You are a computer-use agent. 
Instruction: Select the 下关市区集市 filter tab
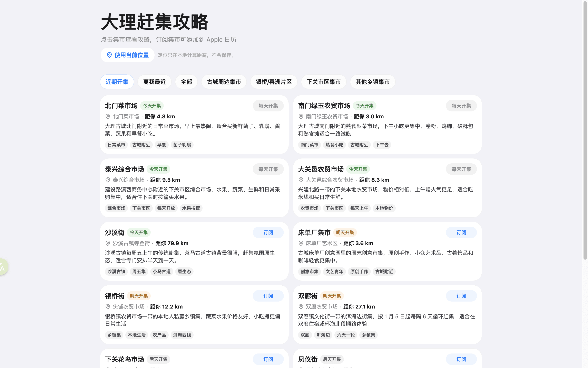324,82
